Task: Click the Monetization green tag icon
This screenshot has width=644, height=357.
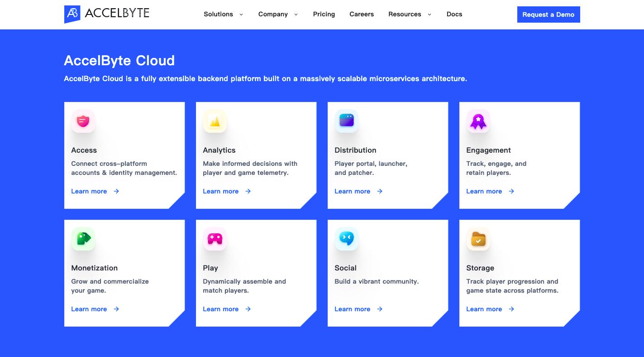Action: pos(83,239)
